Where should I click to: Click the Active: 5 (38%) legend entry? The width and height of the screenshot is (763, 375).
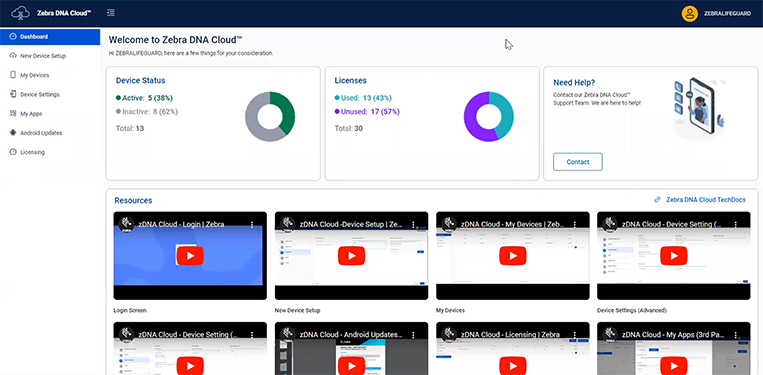click(144, 98)
